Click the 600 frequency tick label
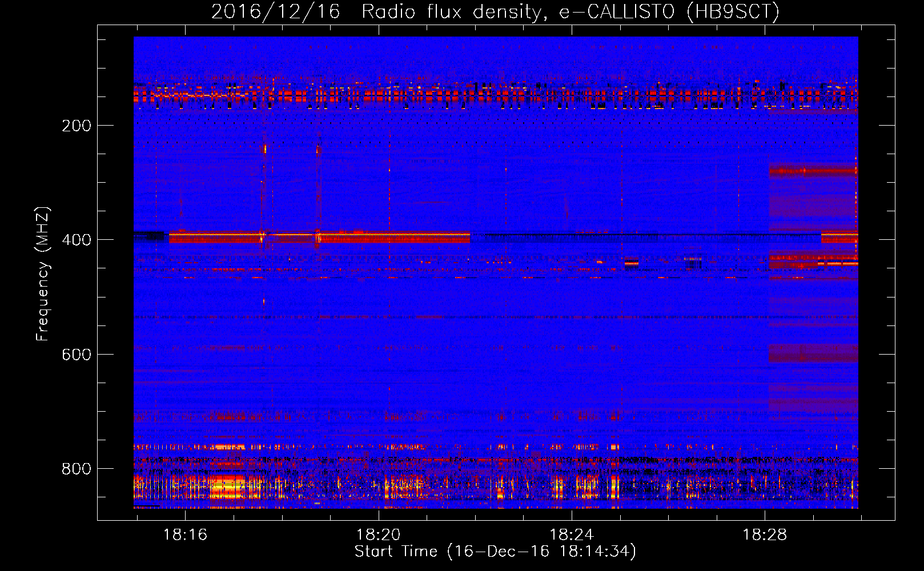 [77, 355]
